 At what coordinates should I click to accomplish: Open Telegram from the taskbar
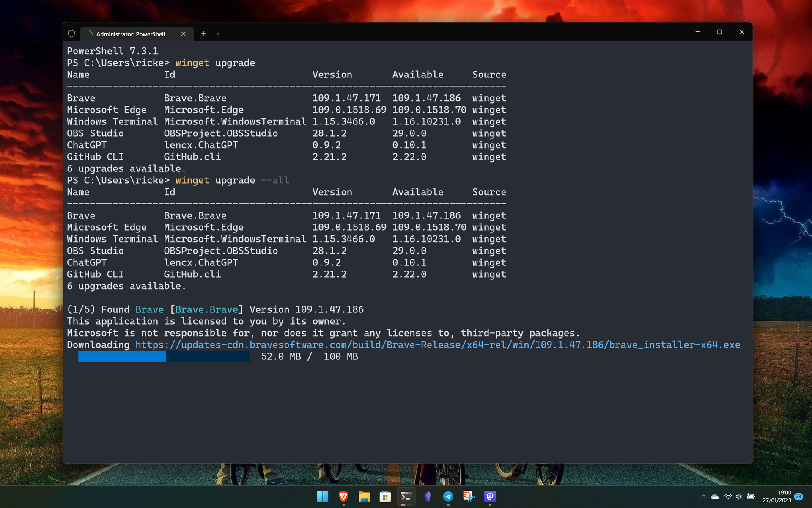point(448,497)
